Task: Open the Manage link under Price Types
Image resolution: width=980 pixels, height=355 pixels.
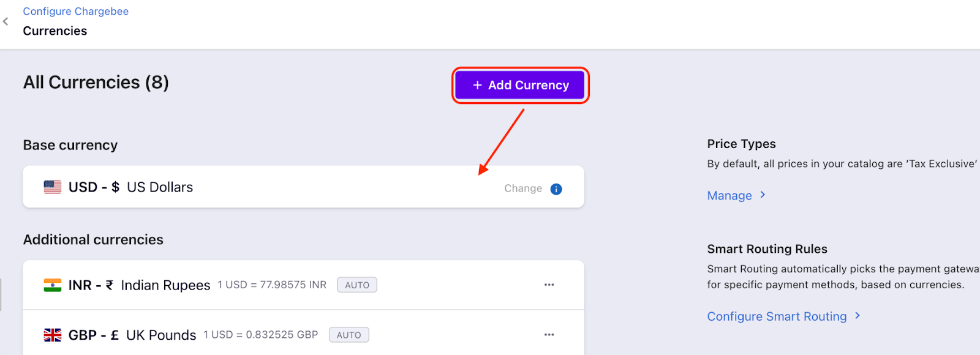Action: click(x=729, y=196)
